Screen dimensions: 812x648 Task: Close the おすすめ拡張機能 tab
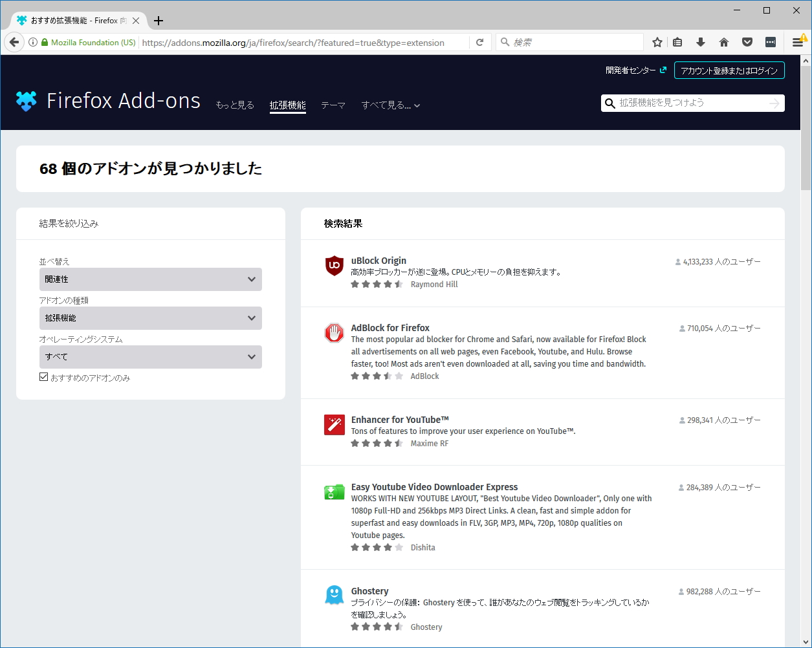[136, 21]
